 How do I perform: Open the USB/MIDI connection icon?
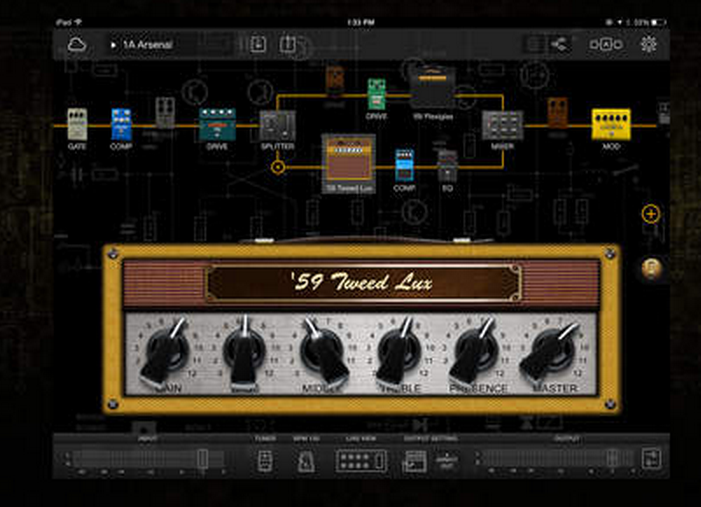(559, 44)
